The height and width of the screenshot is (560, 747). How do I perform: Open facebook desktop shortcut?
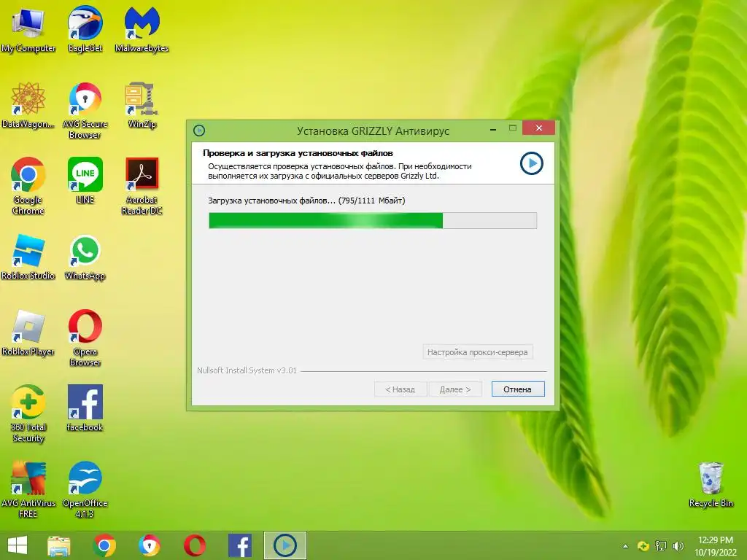coord(85,408)
